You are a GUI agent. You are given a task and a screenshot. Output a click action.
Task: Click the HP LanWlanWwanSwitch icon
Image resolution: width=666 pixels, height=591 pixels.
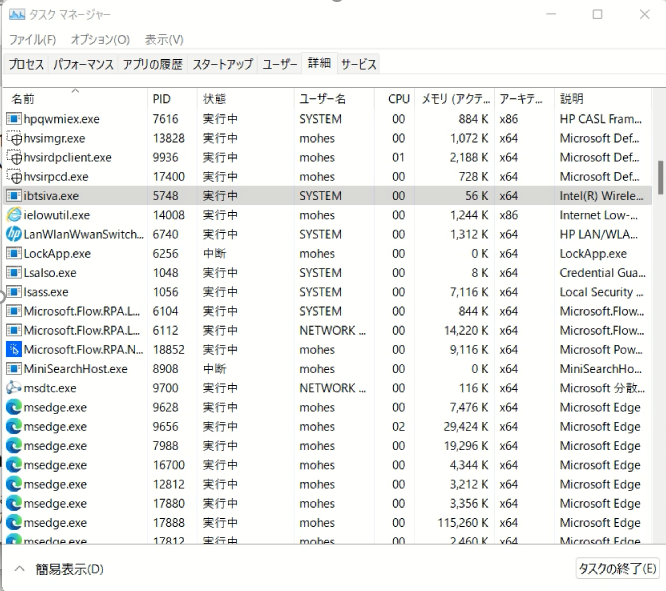[14, 235]
